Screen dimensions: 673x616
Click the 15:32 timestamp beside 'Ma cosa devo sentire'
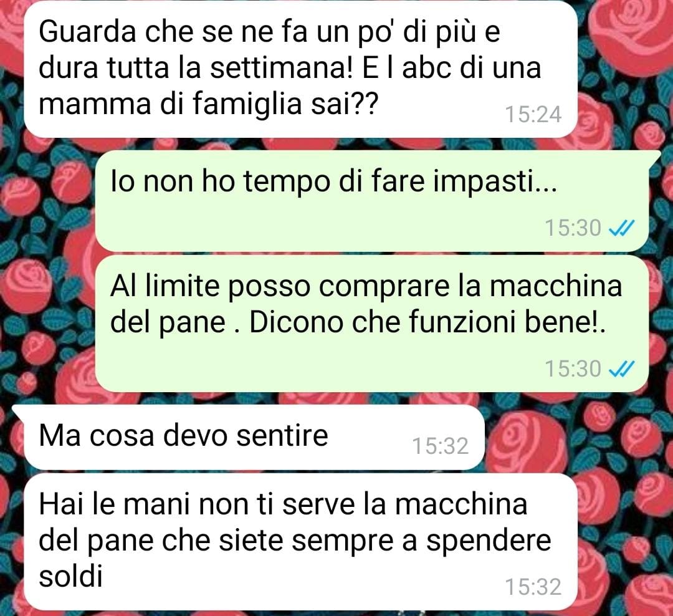(x=440, y=446)
